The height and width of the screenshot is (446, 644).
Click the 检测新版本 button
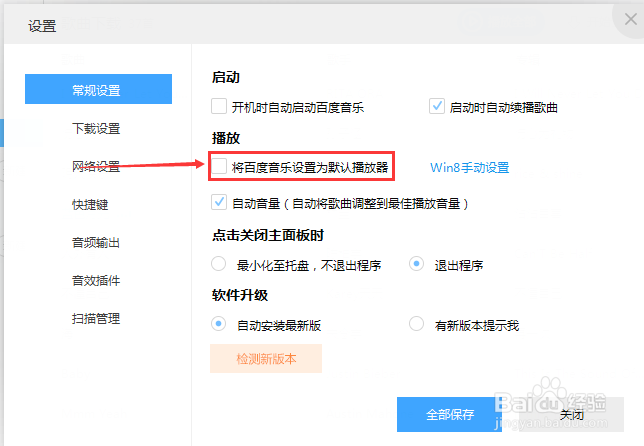[266, 359]
